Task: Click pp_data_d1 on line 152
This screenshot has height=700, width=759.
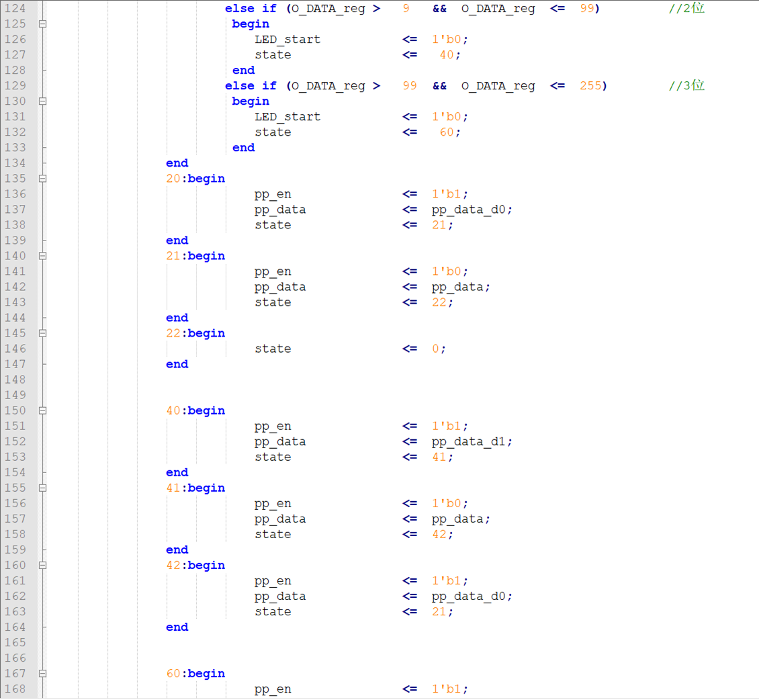Action: pyautogui.click(x=472, y=441)
